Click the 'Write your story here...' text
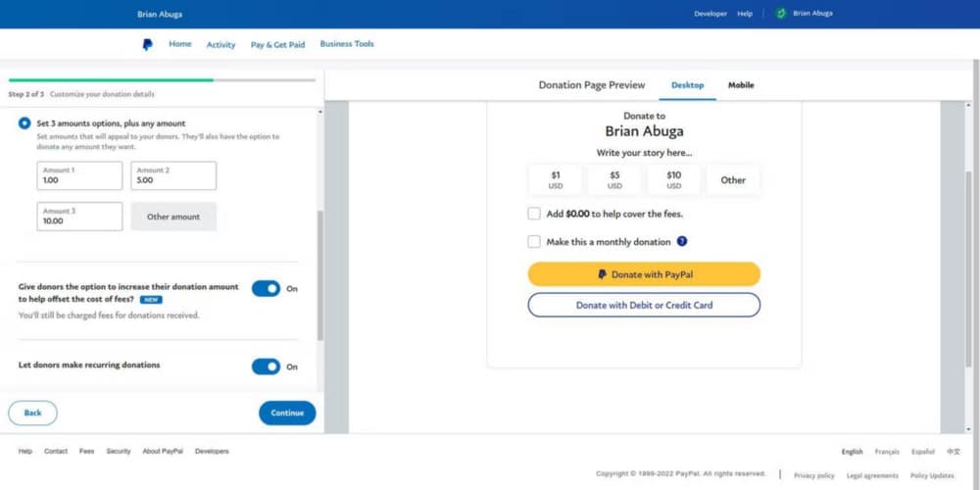The image size is (980, 490). tap(644, 153)
